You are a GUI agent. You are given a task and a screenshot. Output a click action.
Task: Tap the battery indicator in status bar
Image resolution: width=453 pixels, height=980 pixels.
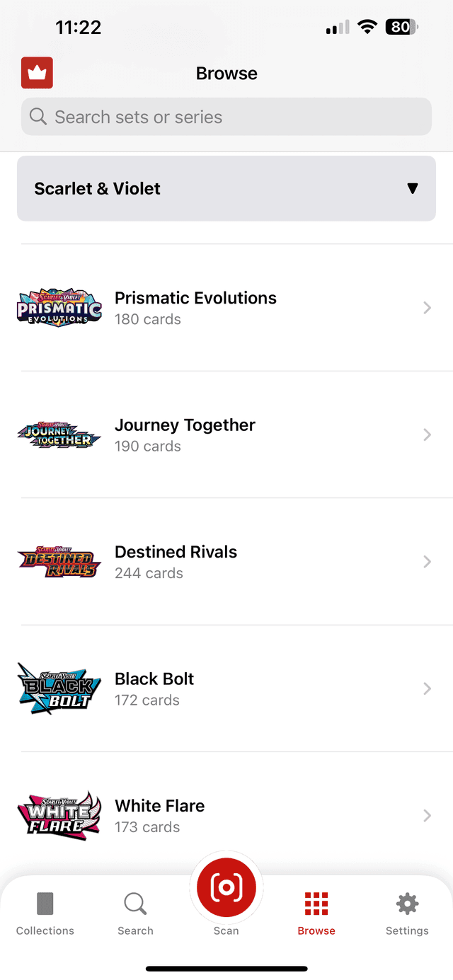pyautogui.click(x=401, y=28)
